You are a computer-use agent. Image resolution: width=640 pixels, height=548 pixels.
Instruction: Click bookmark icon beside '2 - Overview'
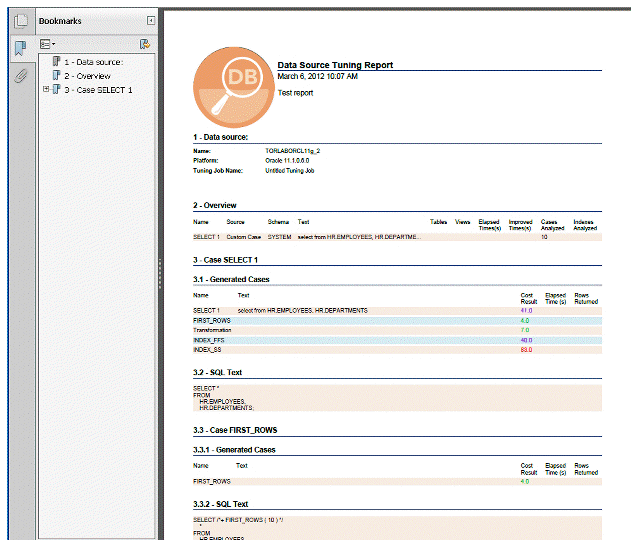click(x=56, y=75)
